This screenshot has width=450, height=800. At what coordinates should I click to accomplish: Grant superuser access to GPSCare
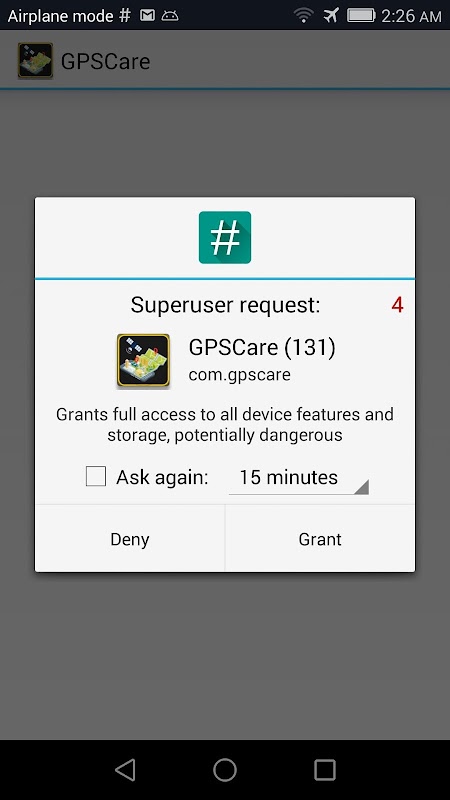pos(320,539)
